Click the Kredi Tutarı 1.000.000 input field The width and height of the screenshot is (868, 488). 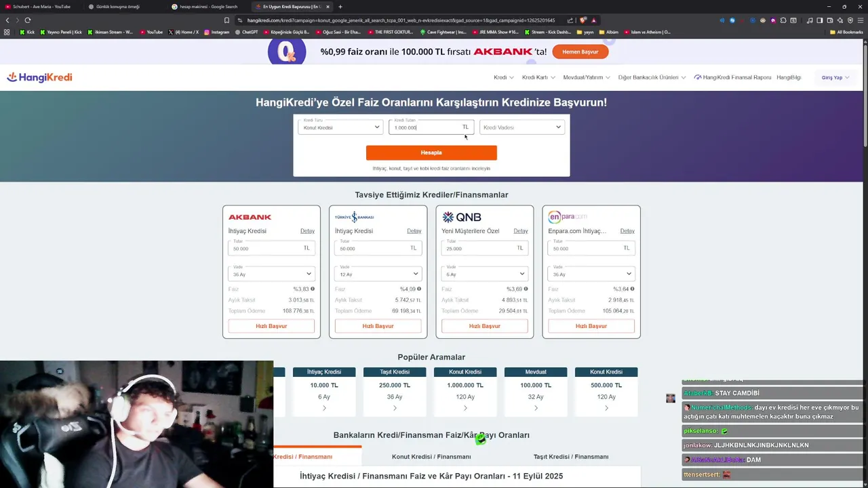coord(431,127)
